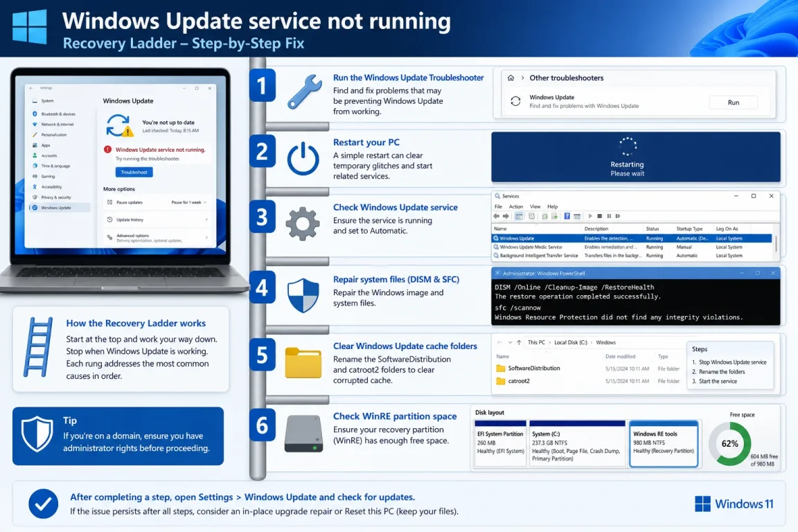Open the View menu in Services
Image resolution: width=798 pixels, height=532 pixels.
point(535,206)
